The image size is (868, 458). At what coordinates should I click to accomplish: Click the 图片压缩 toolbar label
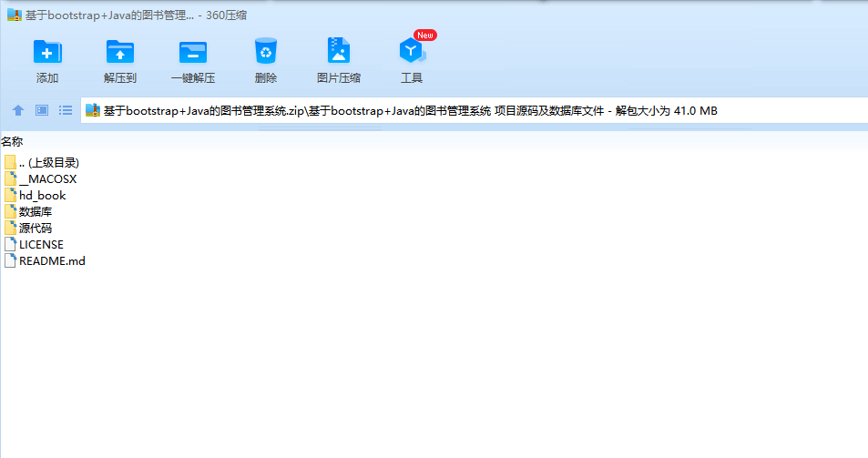coord(339,78)
